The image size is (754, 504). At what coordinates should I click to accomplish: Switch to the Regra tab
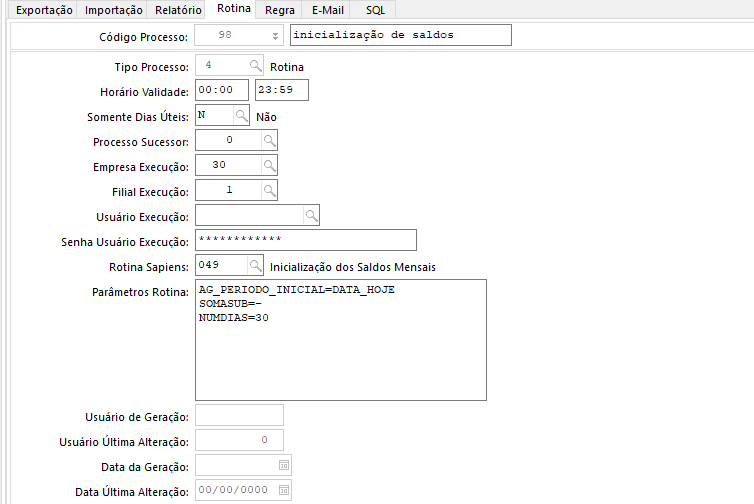coord(279,10)
